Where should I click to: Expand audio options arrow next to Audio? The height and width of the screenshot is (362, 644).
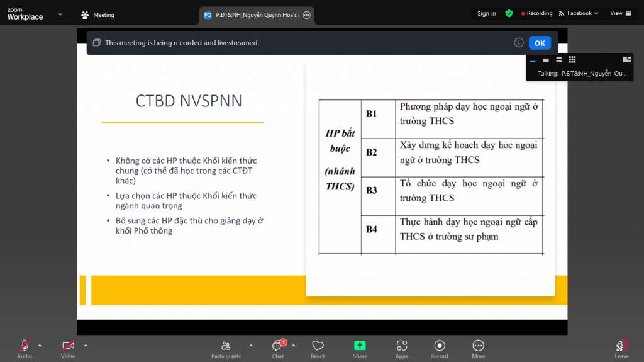click(x=40, y=346)
